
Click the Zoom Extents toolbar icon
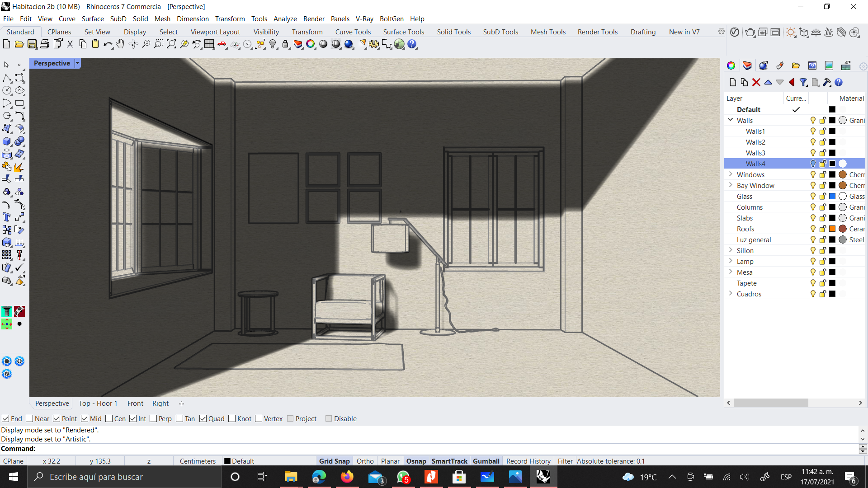171,44
